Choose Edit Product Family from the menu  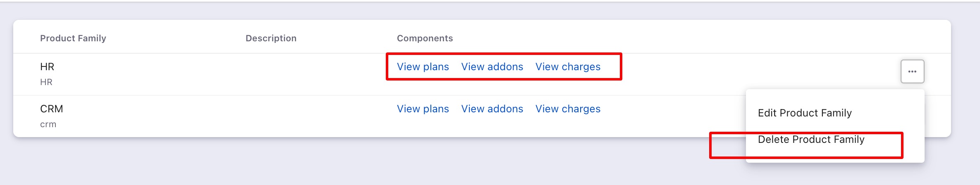(804, 113)
